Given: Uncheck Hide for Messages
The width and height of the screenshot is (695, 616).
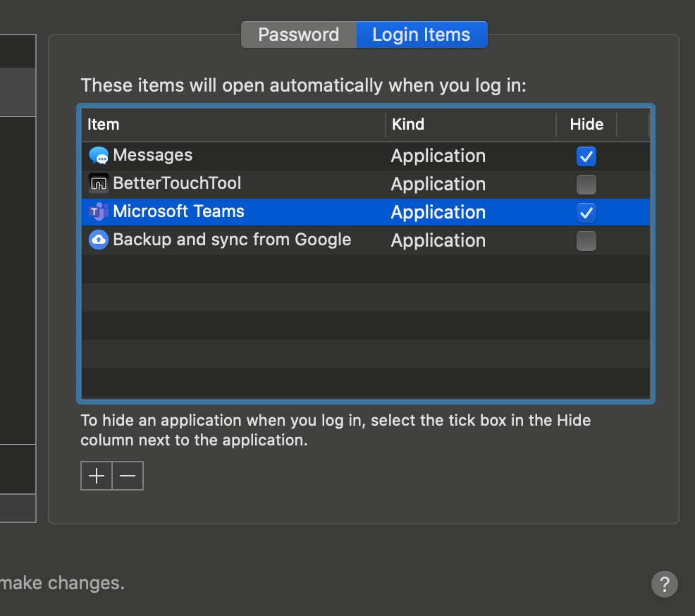Looking at the screenshot, I should click(586, 156).
